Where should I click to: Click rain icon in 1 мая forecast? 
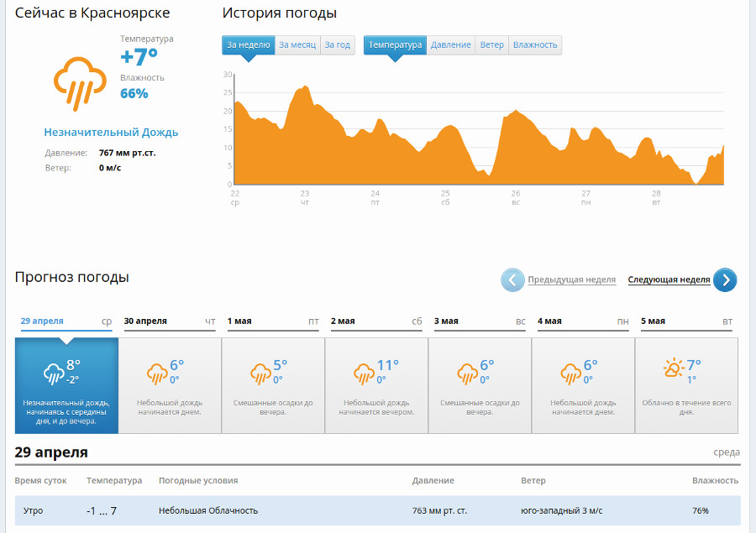tap(260, 373)
